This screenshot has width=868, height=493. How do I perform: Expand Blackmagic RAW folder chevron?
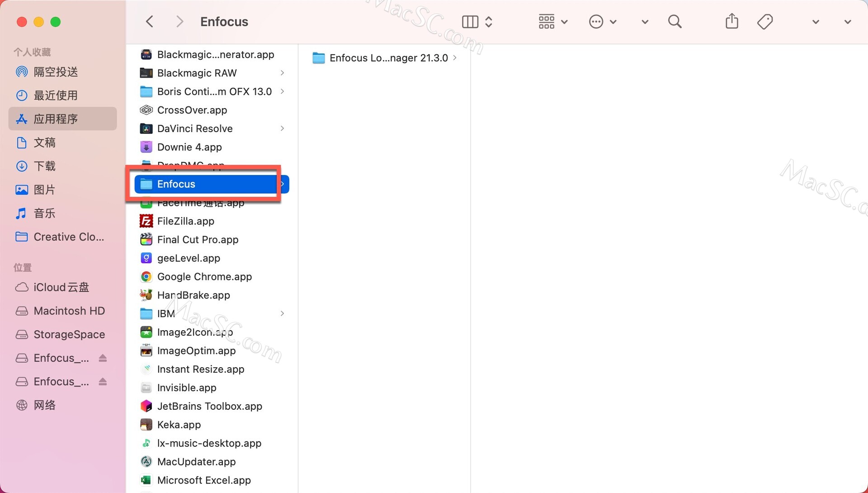point(282,73)
